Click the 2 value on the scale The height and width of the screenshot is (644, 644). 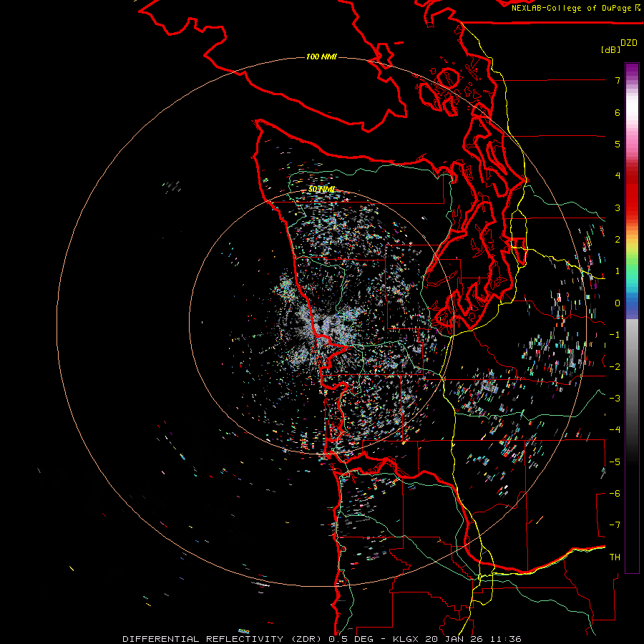(x=618, y=240)
